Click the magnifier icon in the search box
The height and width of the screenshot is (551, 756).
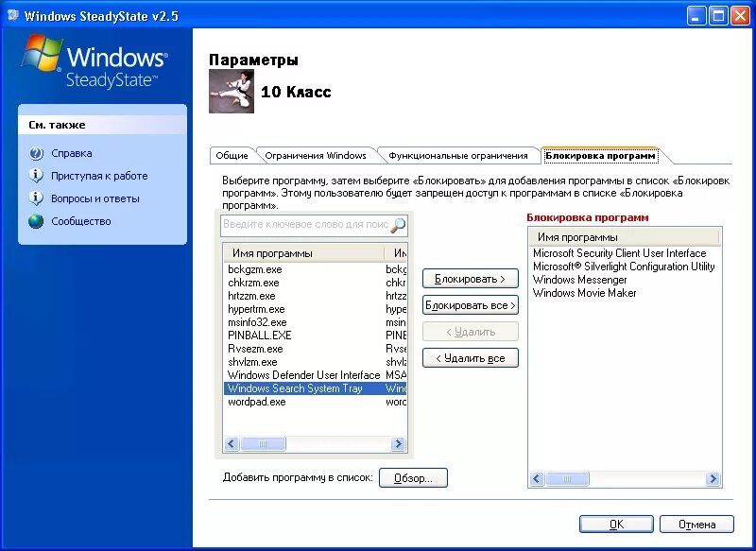click(397, 226)
